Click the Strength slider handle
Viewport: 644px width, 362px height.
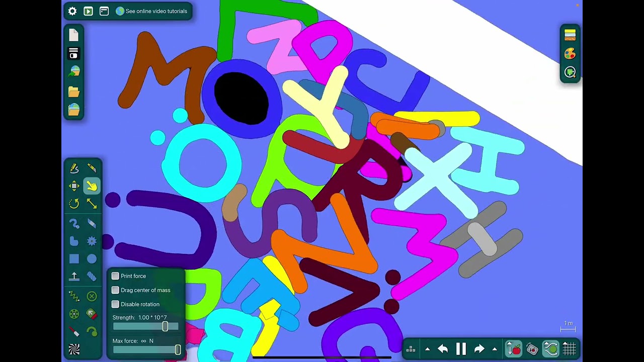click(165, 326)
